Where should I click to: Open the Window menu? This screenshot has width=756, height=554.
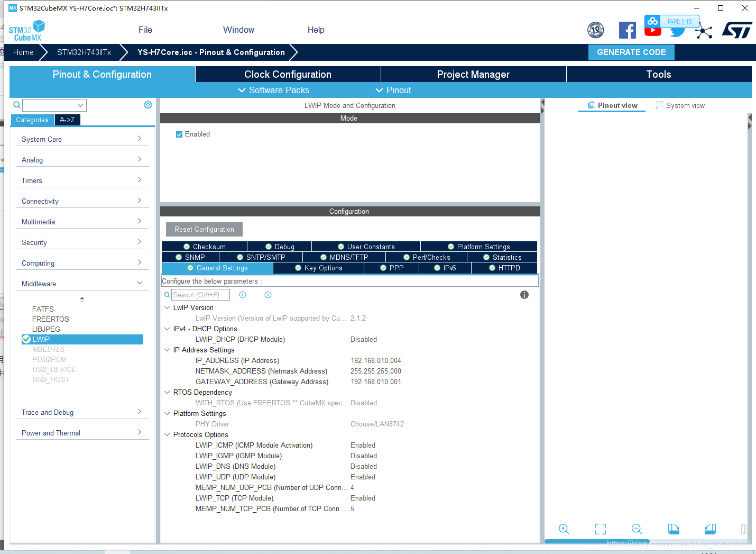point(238,30)
